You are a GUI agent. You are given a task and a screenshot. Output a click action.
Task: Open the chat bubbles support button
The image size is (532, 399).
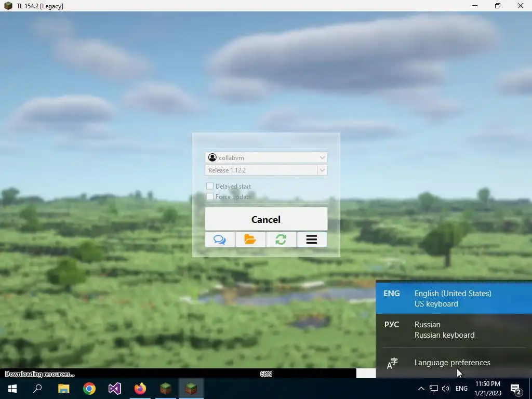[220, 240]
